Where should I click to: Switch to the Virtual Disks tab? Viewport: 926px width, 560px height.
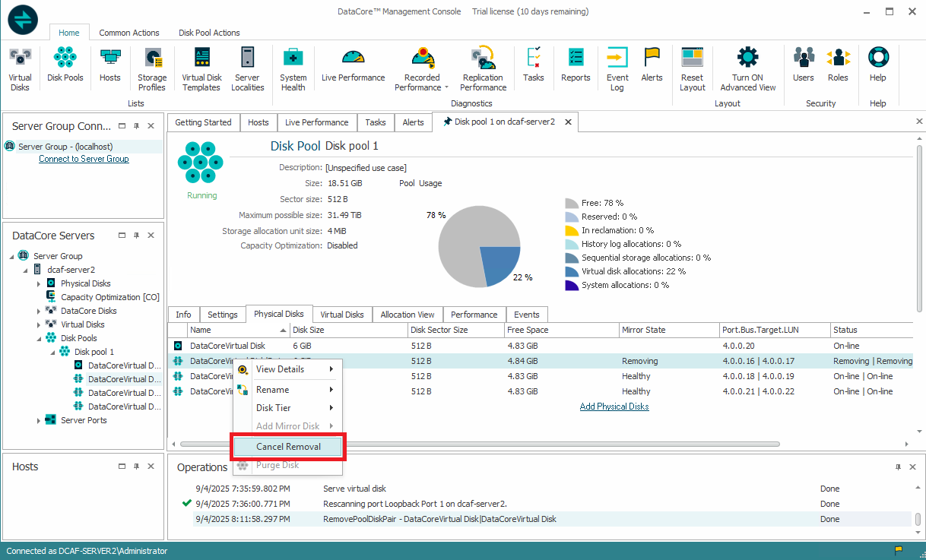coord(341,315)
